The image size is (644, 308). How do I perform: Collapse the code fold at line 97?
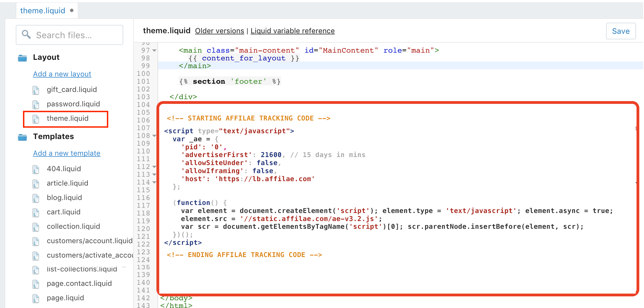(154, 50)
